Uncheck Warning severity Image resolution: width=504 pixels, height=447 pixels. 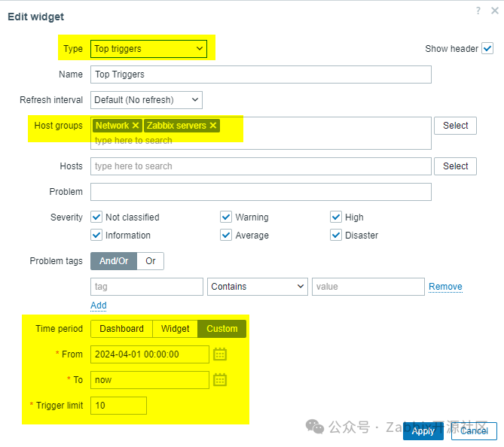click(x=226, y=217)
